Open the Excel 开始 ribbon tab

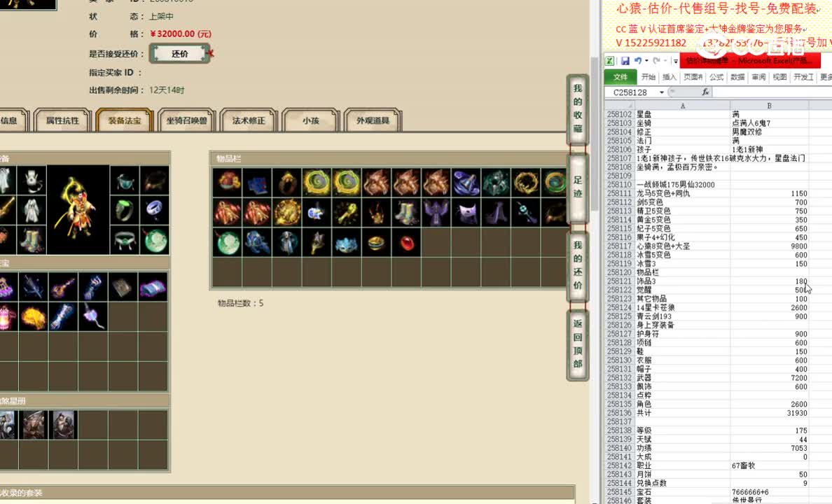click(649, 77)
